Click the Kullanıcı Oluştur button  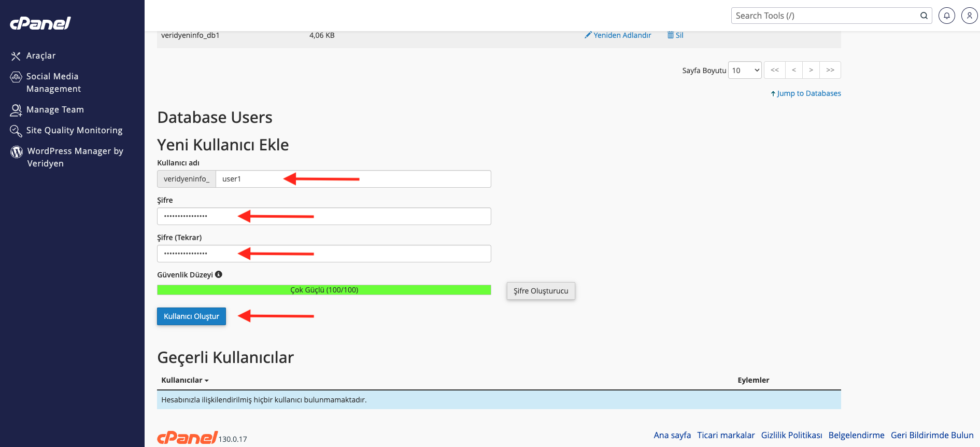pyautogui.click(x=191, y=316)
